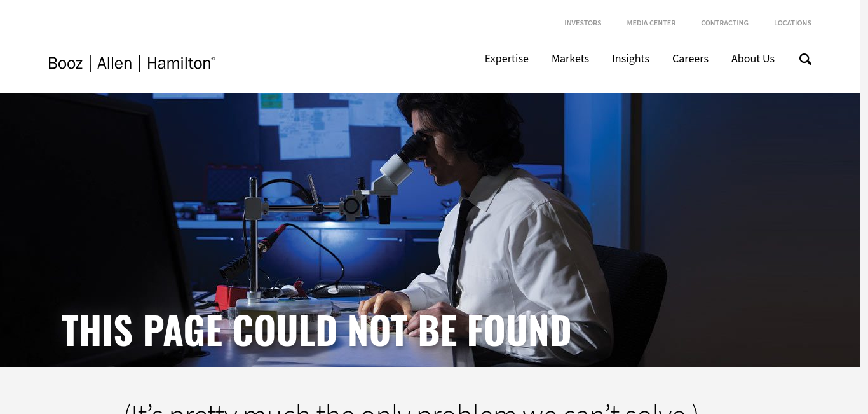Click the word Hamilton in the logo
Viewport: 868px width, 414px height.
tap(180, 63)
